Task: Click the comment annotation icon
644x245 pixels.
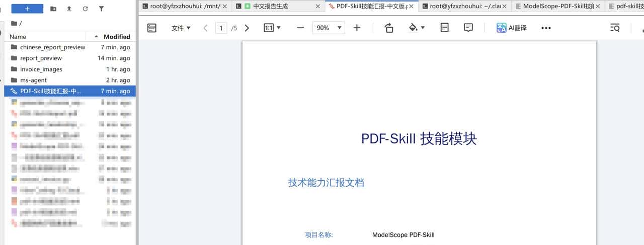Action: point(468,28)
